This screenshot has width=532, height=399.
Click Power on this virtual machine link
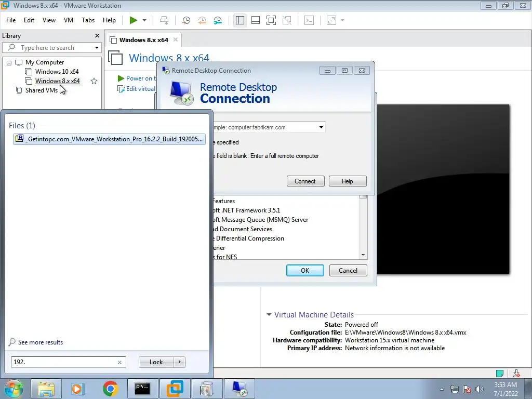coord(137,78)
